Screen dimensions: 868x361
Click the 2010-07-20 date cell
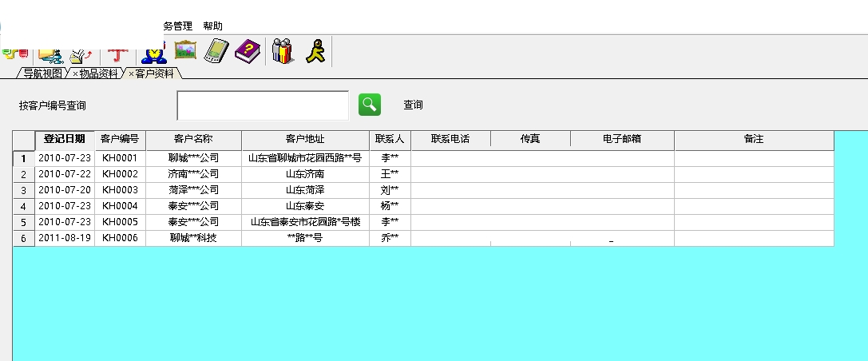(x=65, y=190)
